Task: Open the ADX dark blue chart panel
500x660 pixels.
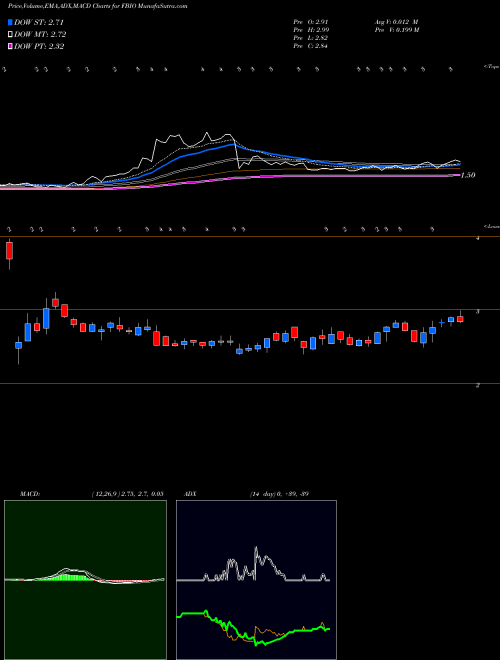Action: click(256, 580)
